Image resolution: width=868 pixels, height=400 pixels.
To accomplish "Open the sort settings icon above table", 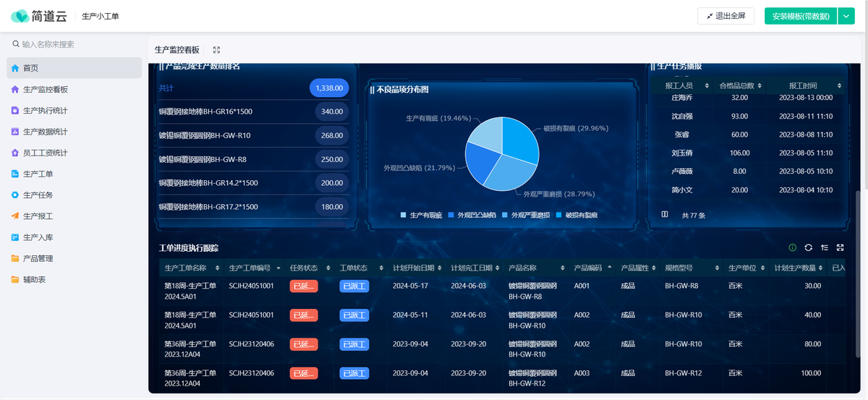I will [825, 247].
